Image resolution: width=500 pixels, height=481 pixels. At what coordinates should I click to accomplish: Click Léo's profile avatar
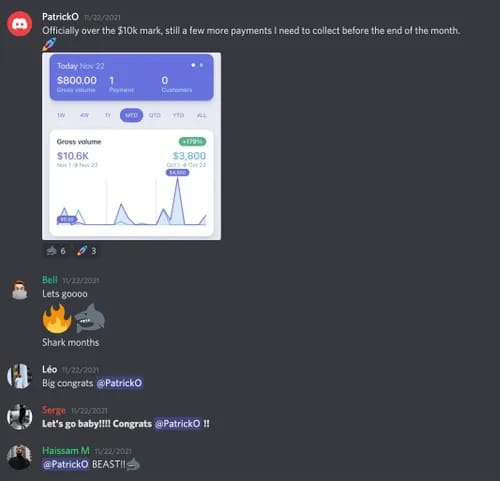[x=20, y=376]
